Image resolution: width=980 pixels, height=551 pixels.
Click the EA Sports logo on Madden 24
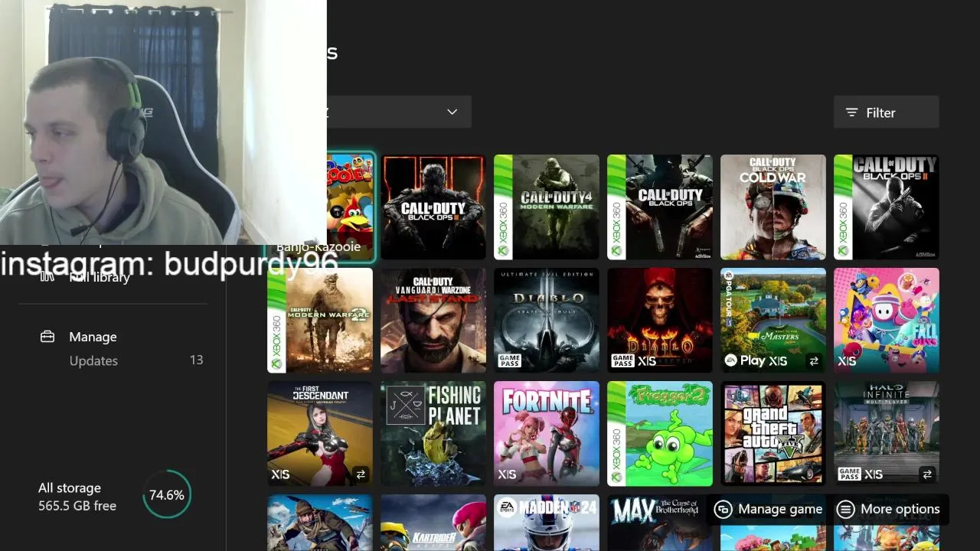click(508, 507)
